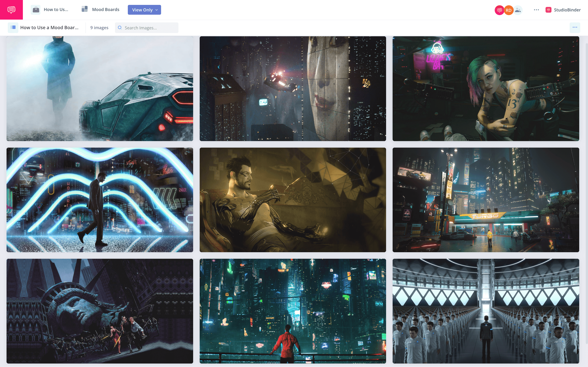Click the cyberpunk city street thumbnail
588x367 pixels.
click(x=486, y=200)
